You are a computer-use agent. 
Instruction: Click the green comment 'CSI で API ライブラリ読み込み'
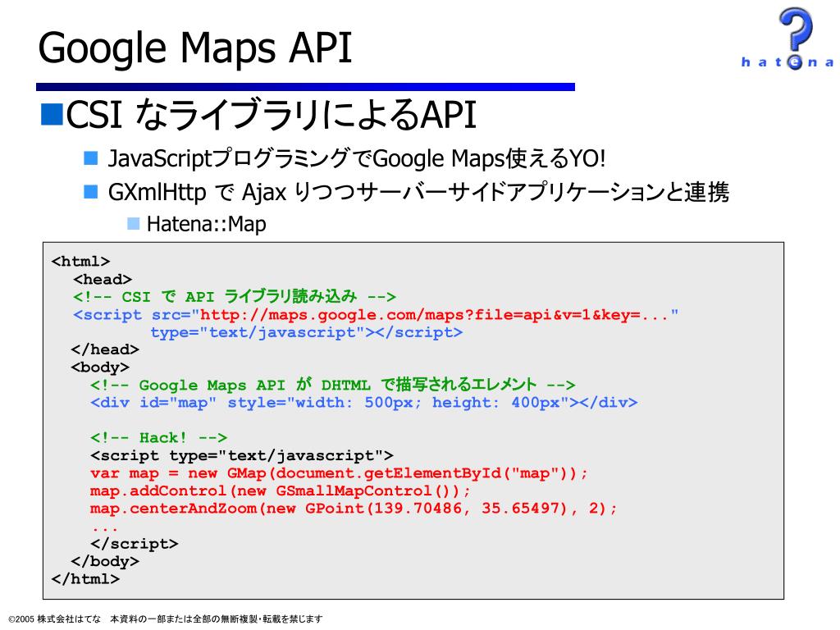point(235,296)
